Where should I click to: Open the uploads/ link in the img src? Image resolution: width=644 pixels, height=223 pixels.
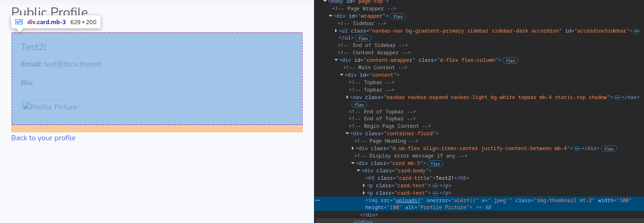[408, 201]
